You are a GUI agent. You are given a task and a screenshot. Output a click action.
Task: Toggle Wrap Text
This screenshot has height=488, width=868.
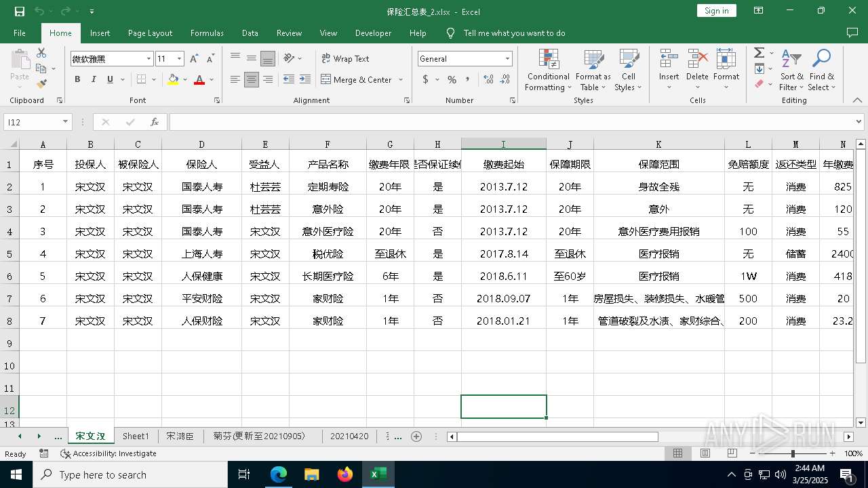(x=345, y=59)
